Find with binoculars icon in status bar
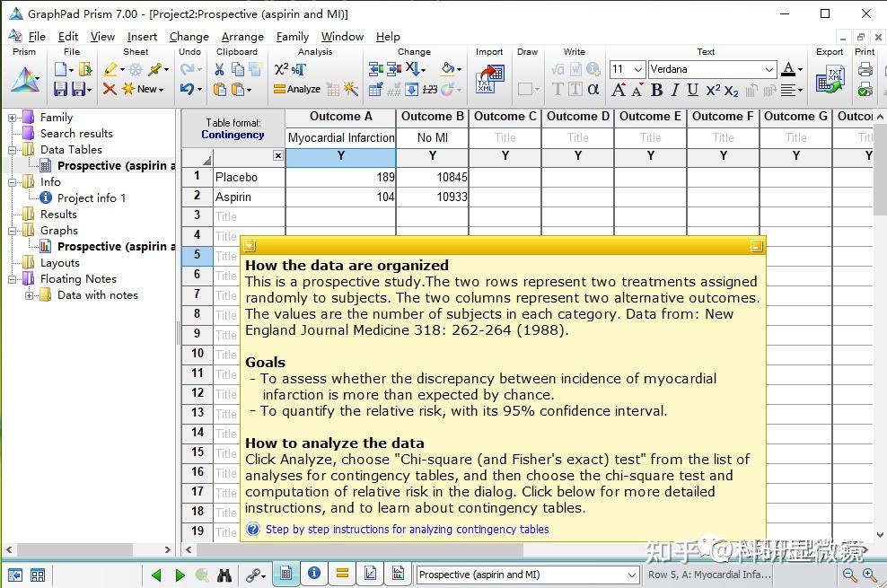The image size is (887, 588). [224, 575]
